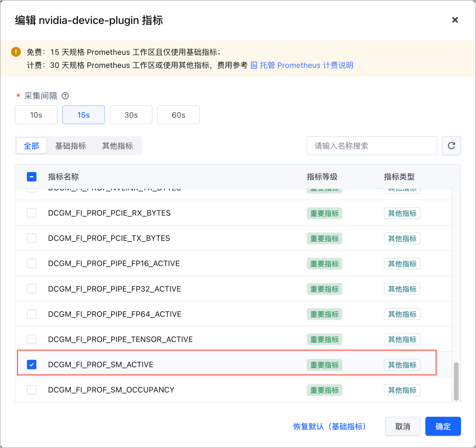
Task: Toggle the select-all checkbox in the table header
Action: click(32, 177)
